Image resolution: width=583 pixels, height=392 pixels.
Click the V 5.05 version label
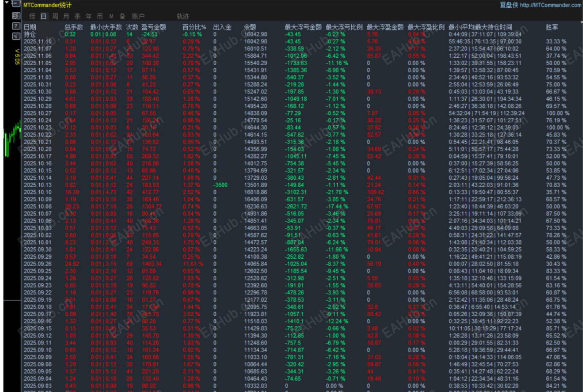pos(17,57)
